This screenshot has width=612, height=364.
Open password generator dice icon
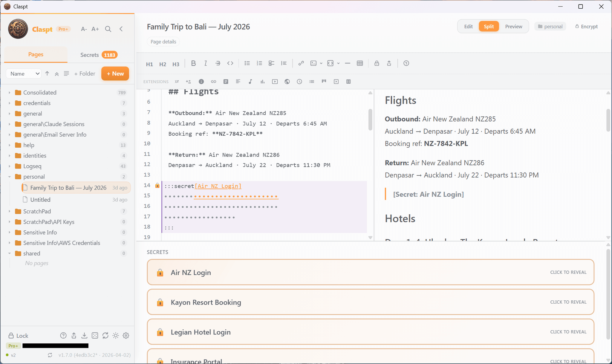[95, 336]
